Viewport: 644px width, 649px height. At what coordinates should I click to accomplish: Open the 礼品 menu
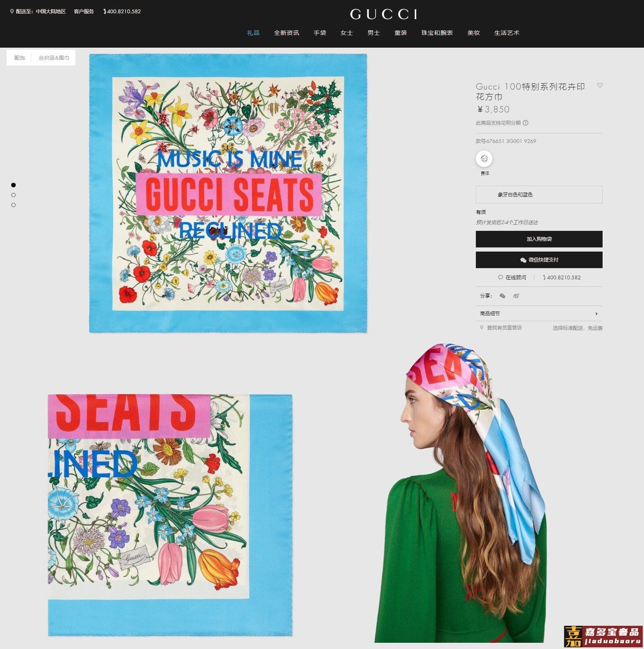[x=253, y=33]
